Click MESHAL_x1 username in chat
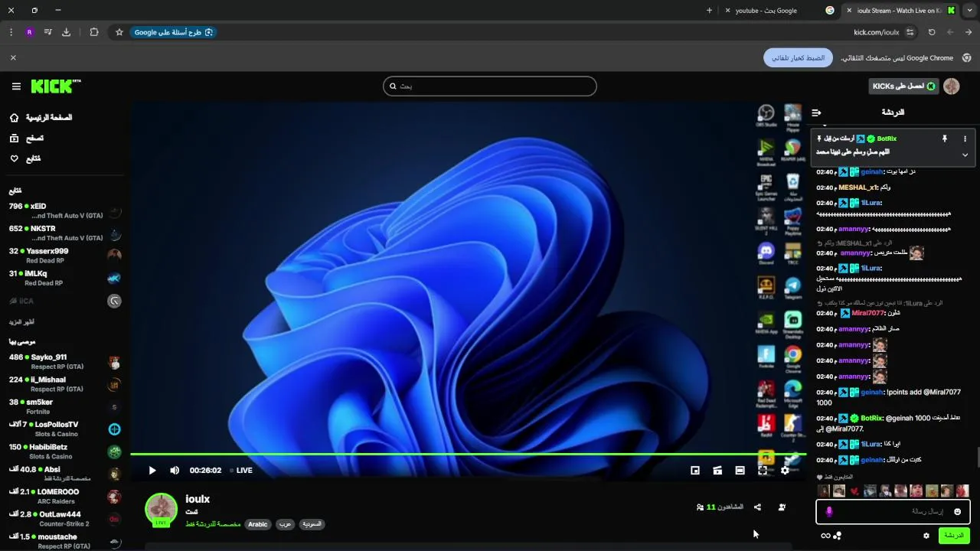The height and width of the screenshot is (551, 980). 858,187
